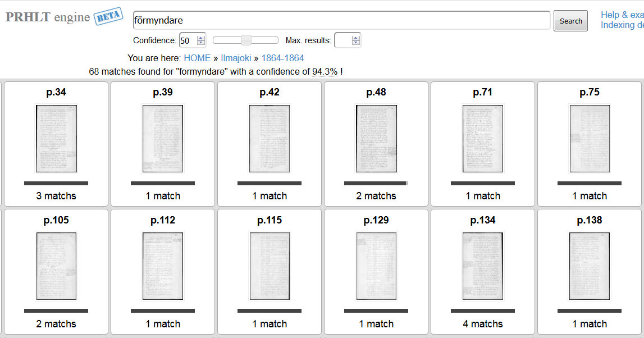Viewport: 644px width, 338px height.
Task: Open page 134 with 4 matches
Action: (x=483, y=266)
